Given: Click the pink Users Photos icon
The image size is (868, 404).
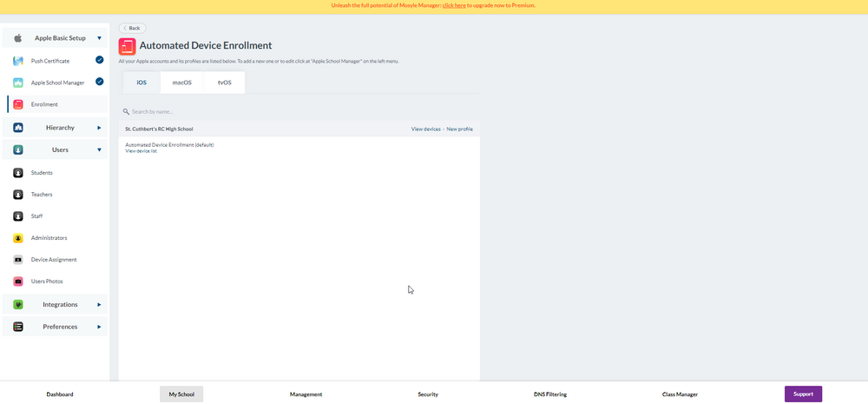Looking at the screenshot, I should pyautogui.click(x=17, y=281).
